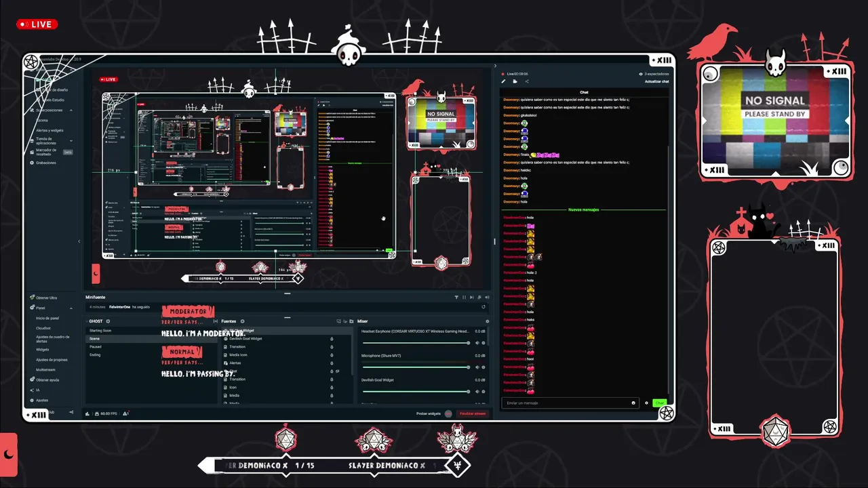This screenshot has height=488, width=868.
Task: Collapse the Superposiciones sidebar section
Action: tap(71, 110)
